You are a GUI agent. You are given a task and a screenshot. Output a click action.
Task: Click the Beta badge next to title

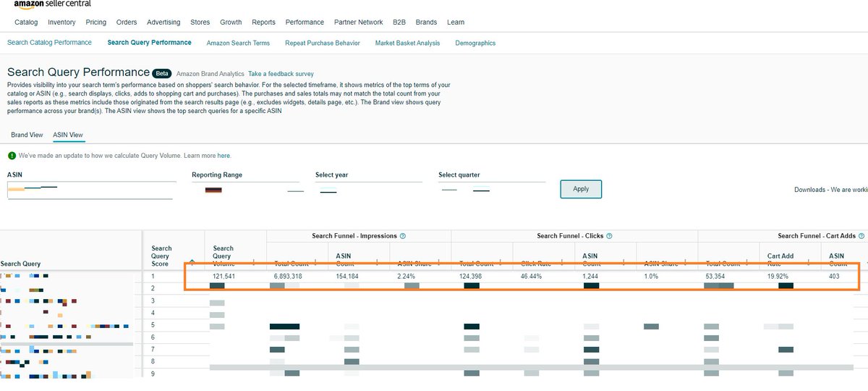pyautogui.click(x=161, y=73)
